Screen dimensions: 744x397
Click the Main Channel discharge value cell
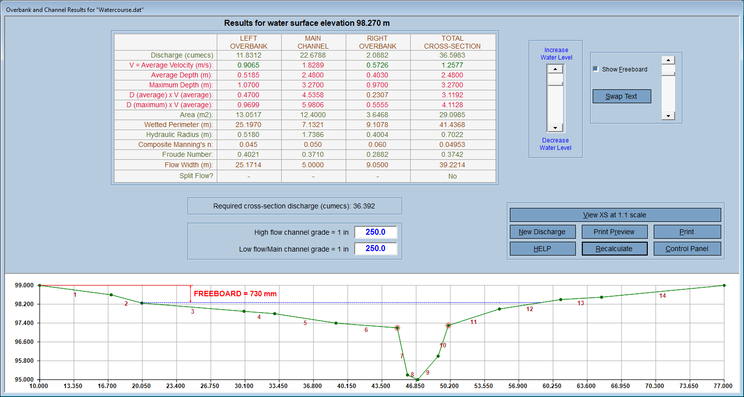(314, 55)
